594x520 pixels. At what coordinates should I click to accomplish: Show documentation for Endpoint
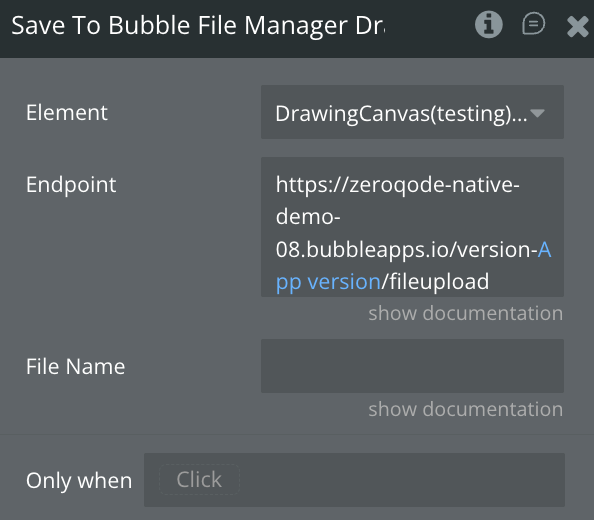(466, 313)
